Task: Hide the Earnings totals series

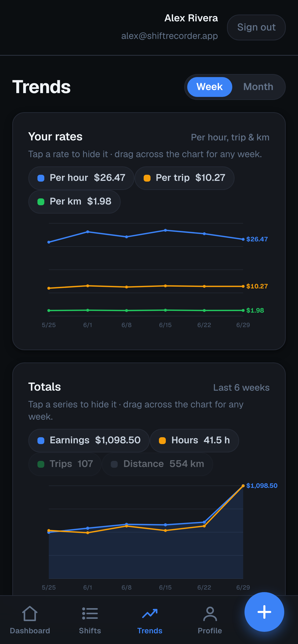Action: [x=89, y=440]
